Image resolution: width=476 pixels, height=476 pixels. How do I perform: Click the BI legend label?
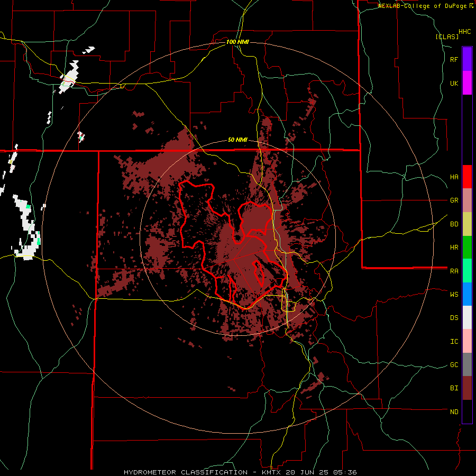[454, 388]
